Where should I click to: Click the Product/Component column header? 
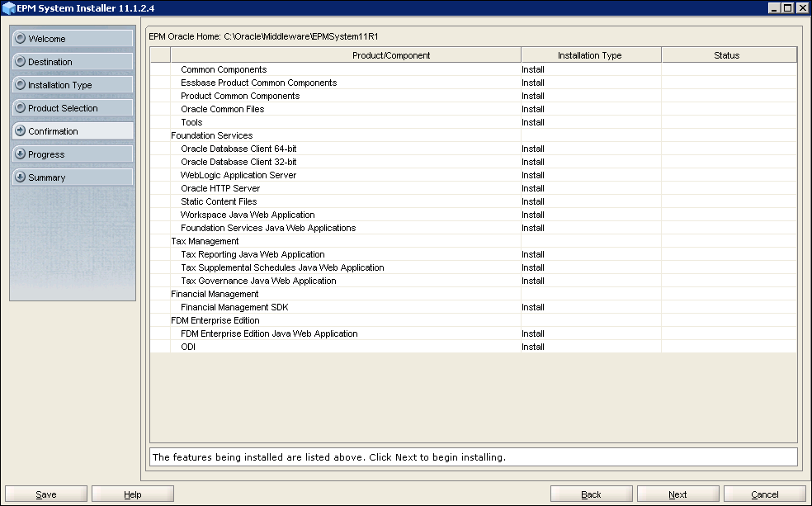[x=346, y=55]
